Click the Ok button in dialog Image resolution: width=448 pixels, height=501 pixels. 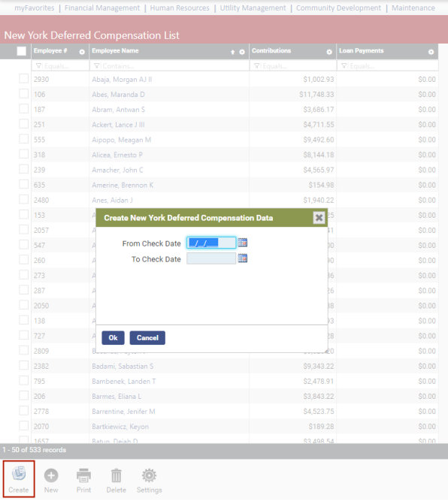(x=114, y=338)
